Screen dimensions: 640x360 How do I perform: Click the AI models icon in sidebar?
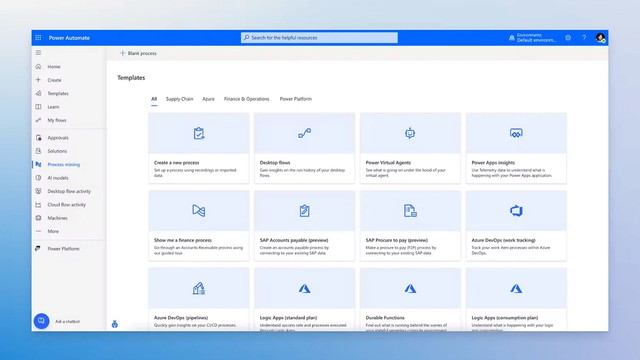38,178
